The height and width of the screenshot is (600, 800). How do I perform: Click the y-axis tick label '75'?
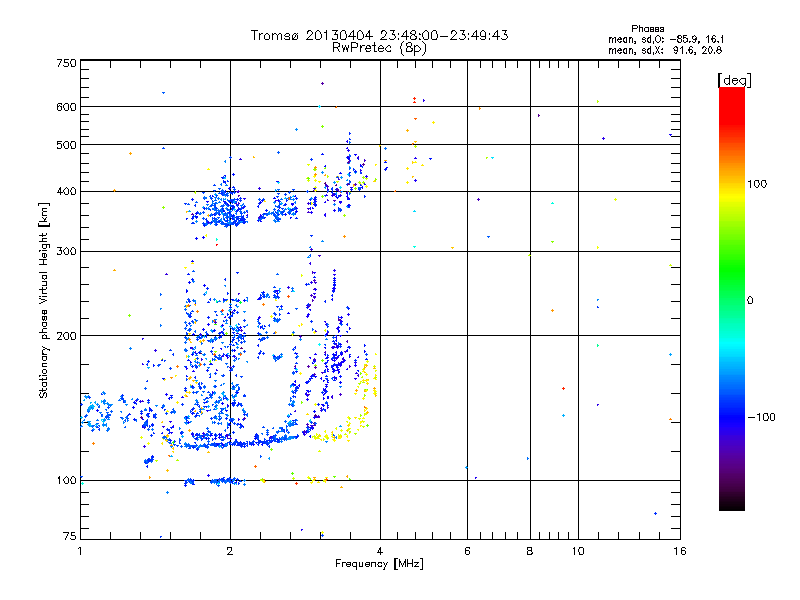[x=70, y=536]
